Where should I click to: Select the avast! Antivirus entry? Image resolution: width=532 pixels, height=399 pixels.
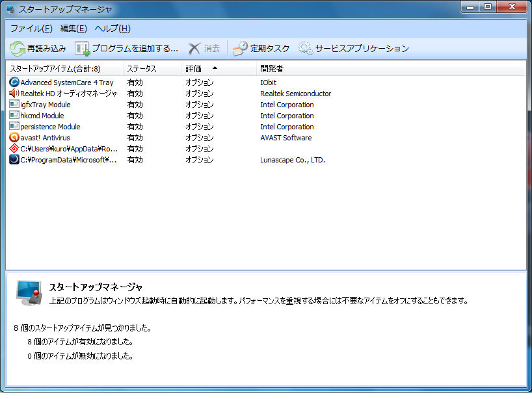[265, 138]
